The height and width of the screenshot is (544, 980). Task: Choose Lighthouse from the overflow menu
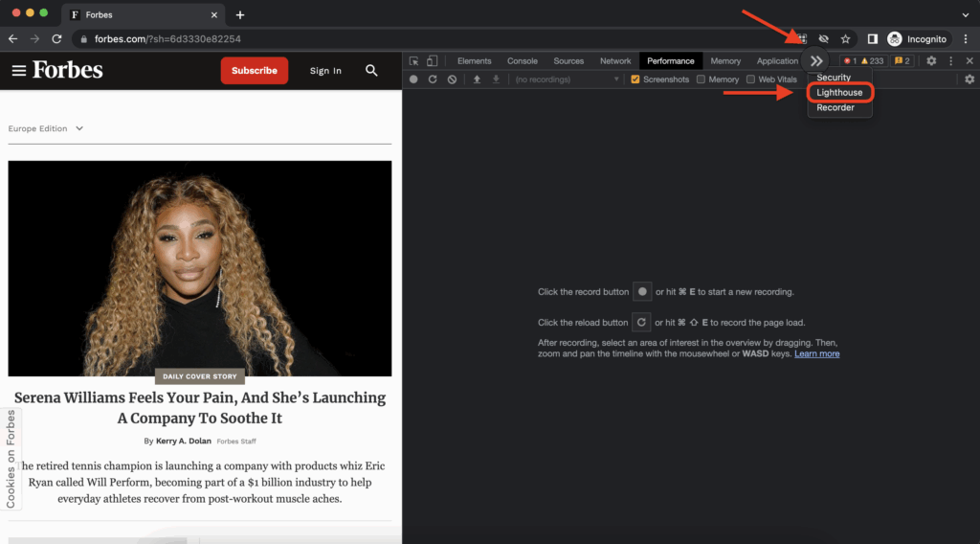pos(839,93)
